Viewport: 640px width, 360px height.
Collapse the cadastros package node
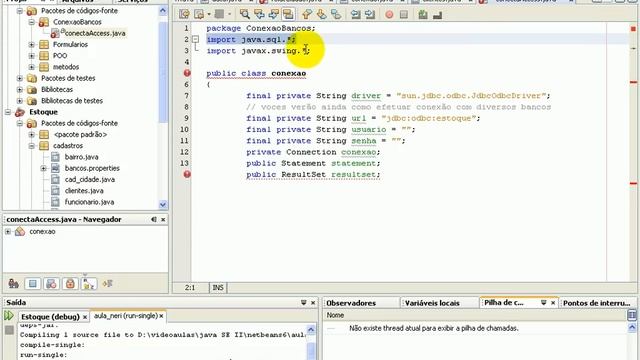[x=31, y=146]
